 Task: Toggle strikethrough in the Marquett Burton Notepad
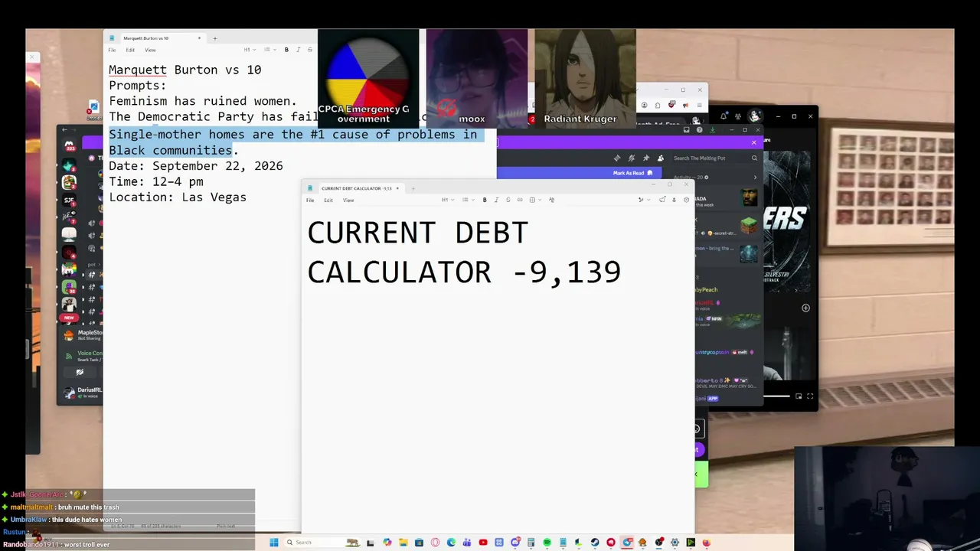click(x=309, y=50)
